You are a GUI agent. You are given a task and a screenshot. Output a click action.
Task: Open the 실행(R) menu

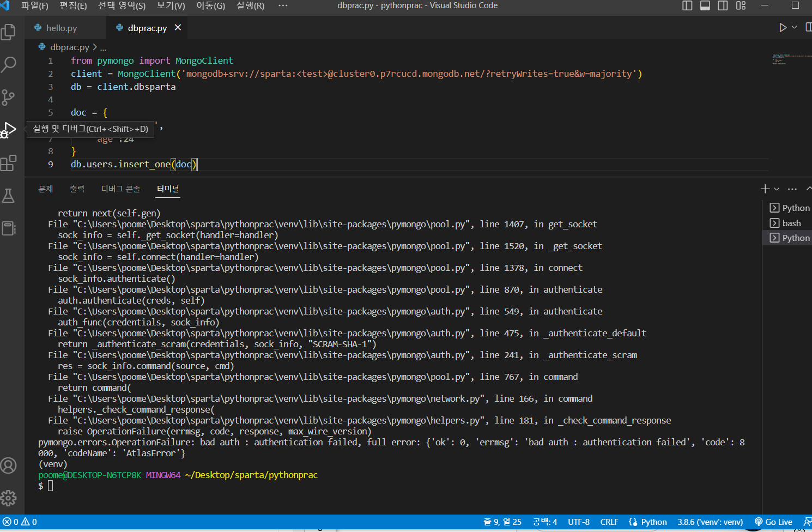[250, 5]
